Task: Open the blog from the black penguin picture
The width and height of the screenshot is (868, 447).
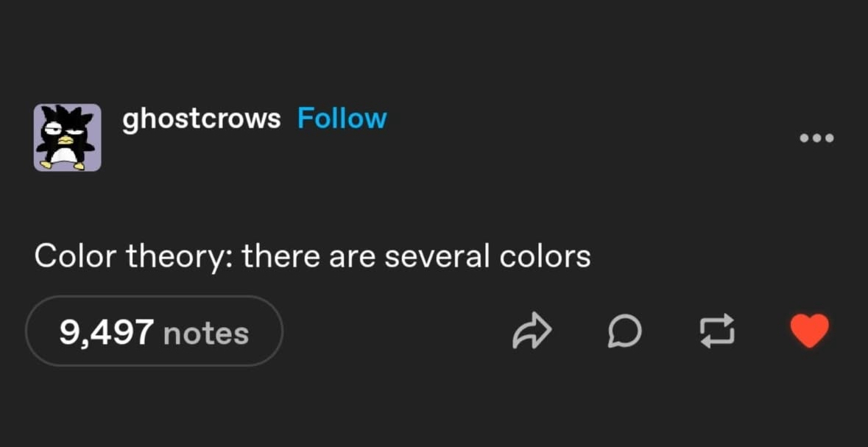Action: (68, 138)
